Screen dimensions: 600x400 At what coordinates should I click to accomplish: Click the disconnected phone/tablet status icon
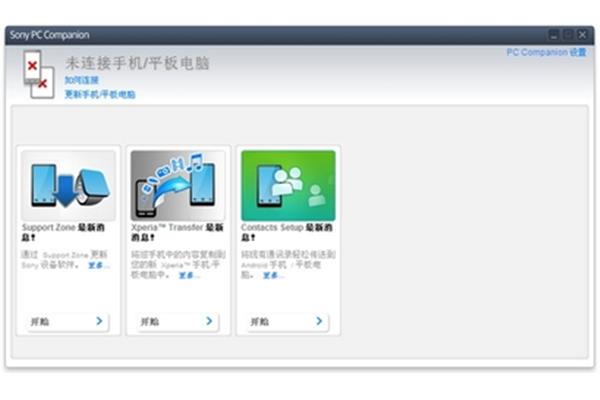click(38, 74)
